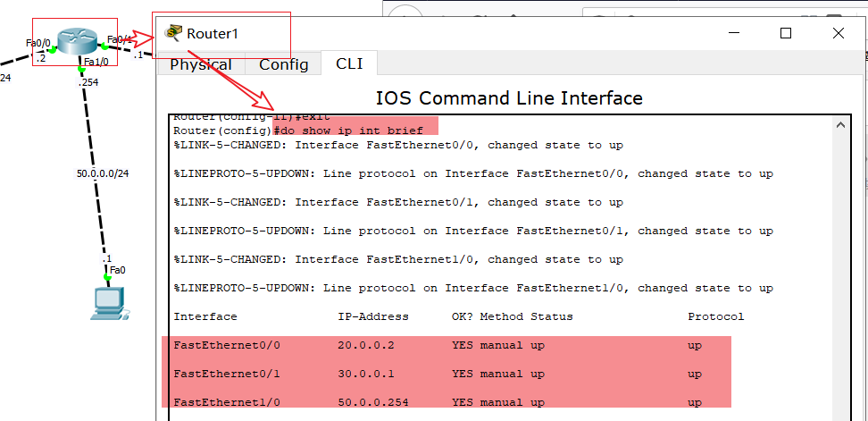Click the FastEthernet0/0 interface row name
868x421 pixels.
click(x=227, y=346)
